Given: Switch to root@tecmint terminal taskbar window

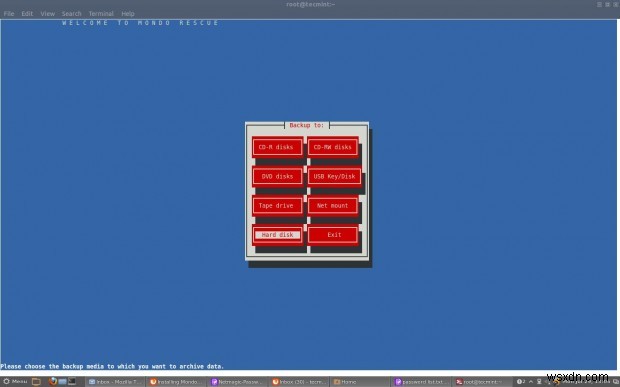Looking at the screenshot, I should coord(482,382).
